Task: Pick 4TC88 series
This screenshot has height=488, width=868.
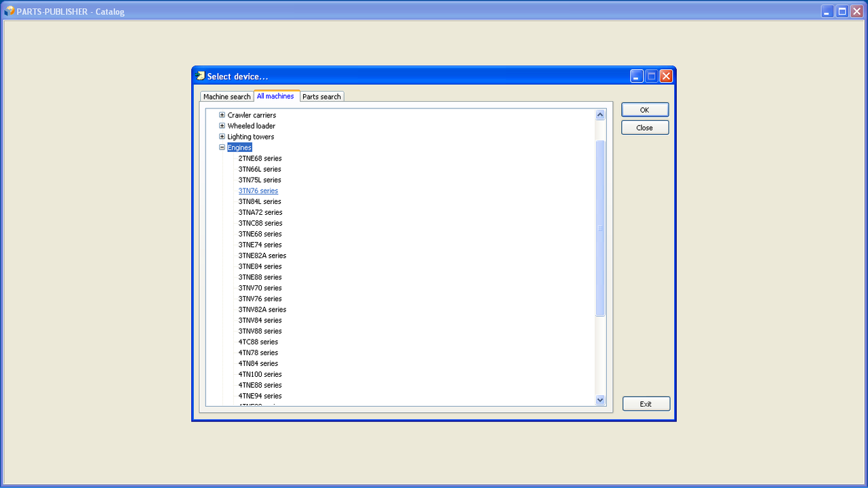Action: [258, 343]
